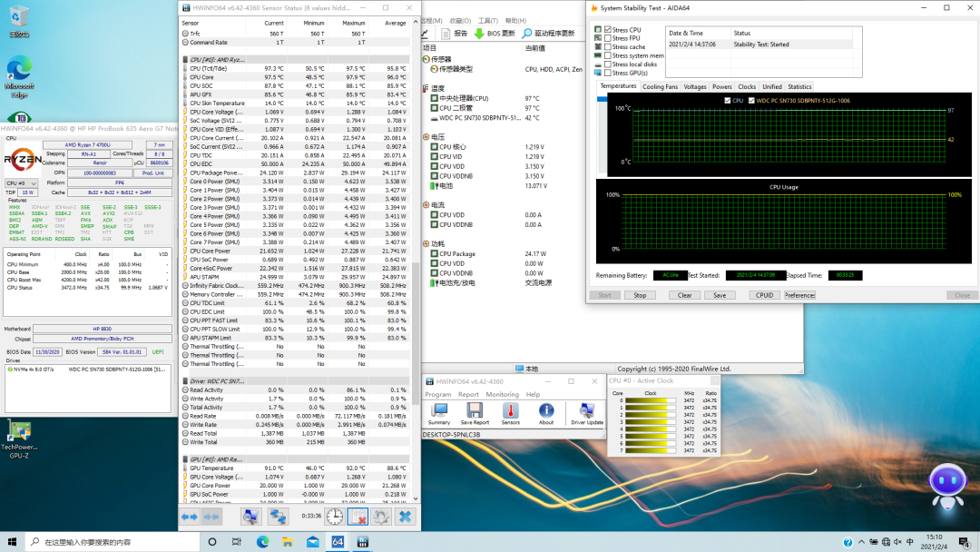This screenshot has width=980, height=552.
Task: Open Sensors via thermometer icon
Action: (511, 413)
